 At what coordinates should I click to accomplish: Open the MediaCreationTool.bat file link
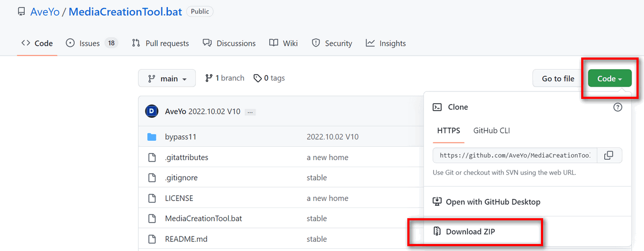tap(204, 218)
